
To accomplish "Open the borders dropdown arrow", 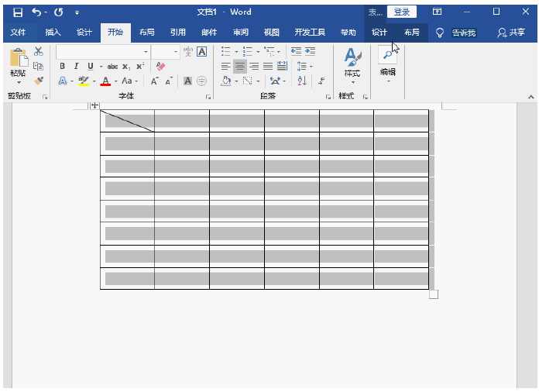I will [258, 81].
